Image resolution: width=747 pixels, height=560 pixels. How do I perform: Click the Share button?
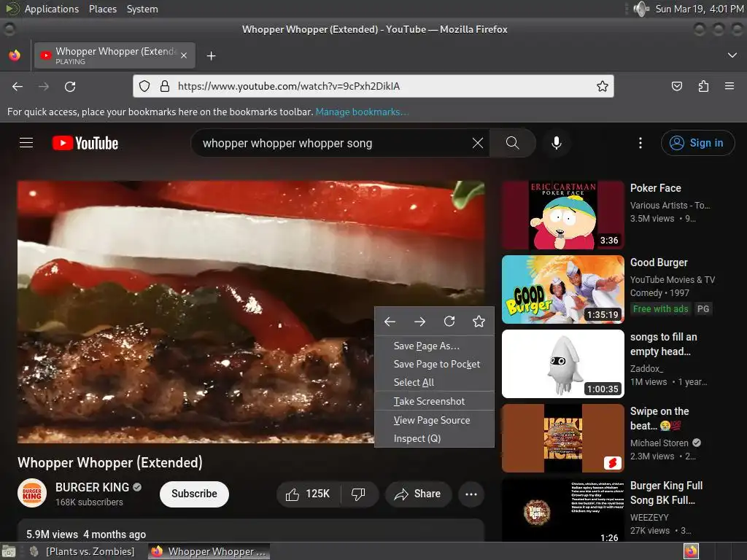click(417, 494)
